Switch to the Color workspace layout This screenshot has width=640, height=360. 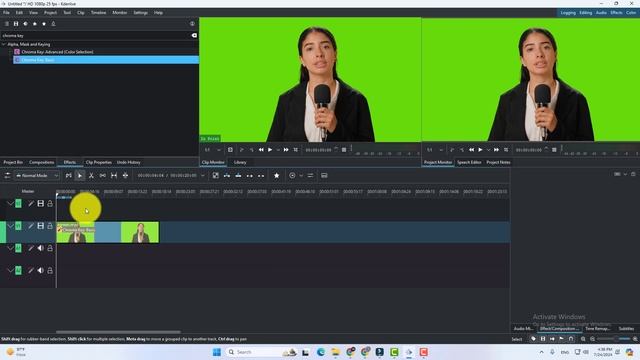tap(631, 13)
